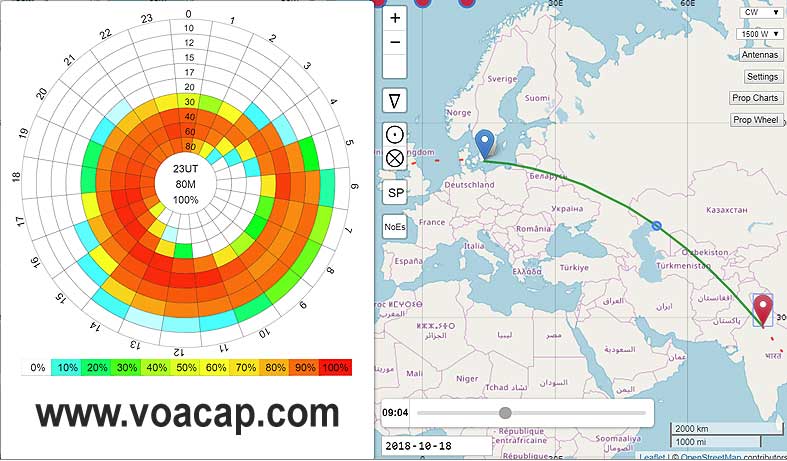
Task: Click the time slider handle
Action: pyautogui.click(x=505, y=412)
